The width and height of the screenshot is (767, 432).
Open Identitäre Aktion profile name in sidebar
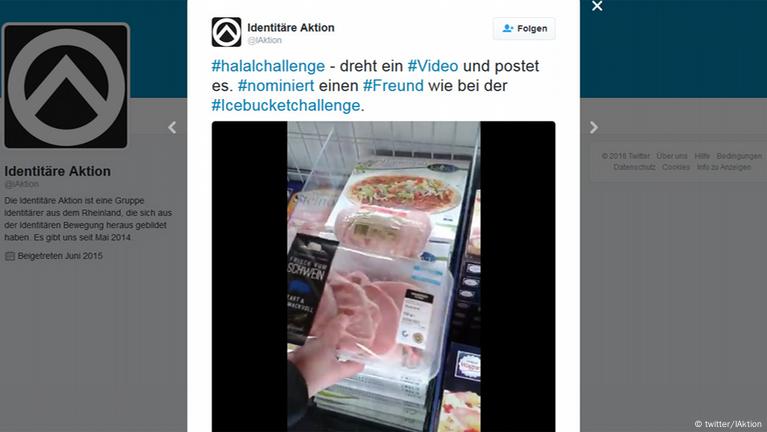(x=58, y=171)
